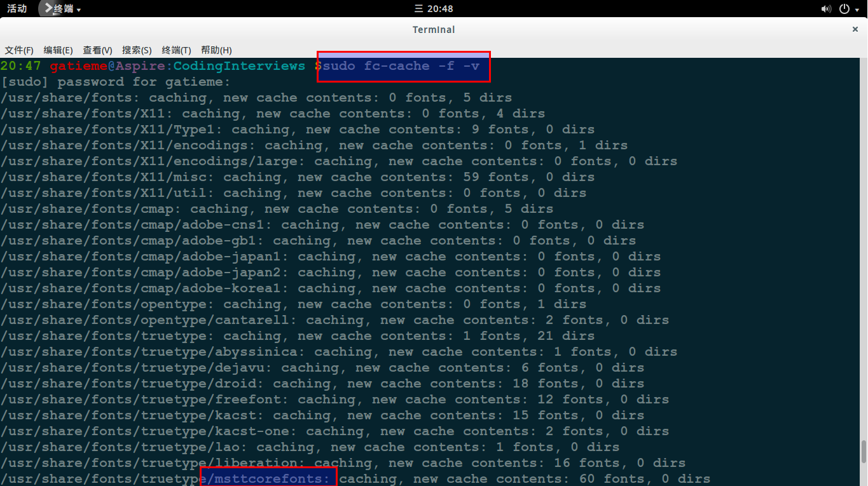Click the 'sudo fc-cache -f -v' command text
Screen dimensions: 868x486
coord(401,66)
